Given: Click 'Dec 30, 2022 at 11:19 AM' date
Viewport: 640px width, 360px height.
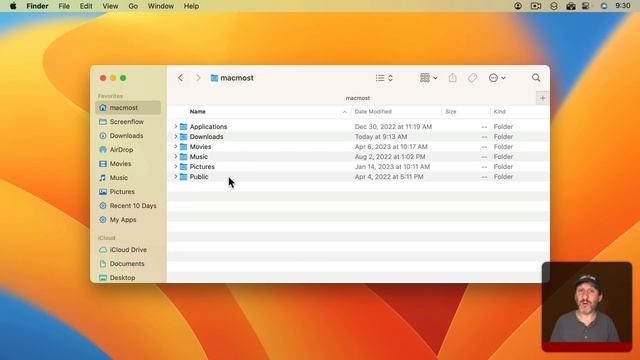Looking at the screenshot, I should point(393,127).
